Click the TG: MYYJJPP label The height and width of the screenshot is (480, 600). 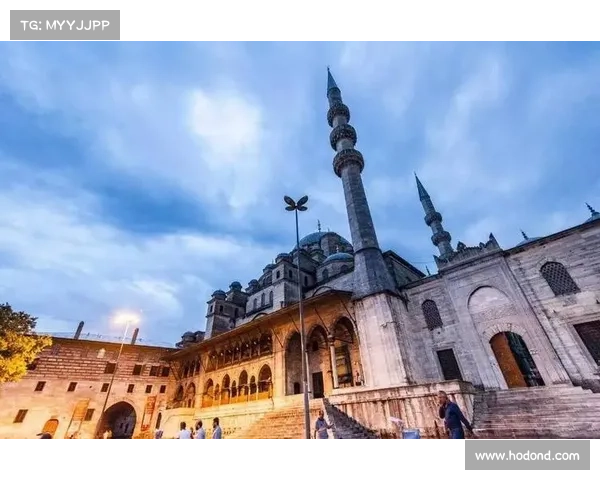tap(64, 24)
